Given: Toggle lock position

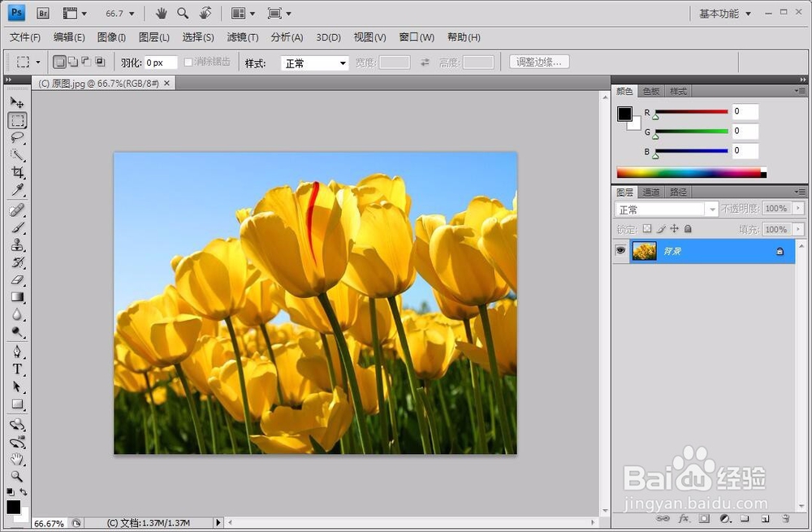Looking at the screenshot, I should click(674, 228).
